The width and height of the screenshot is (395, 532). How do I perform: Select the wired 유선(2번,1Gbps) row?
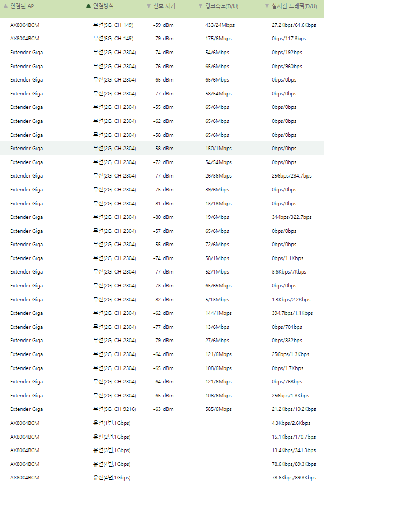tap(162, 437)
